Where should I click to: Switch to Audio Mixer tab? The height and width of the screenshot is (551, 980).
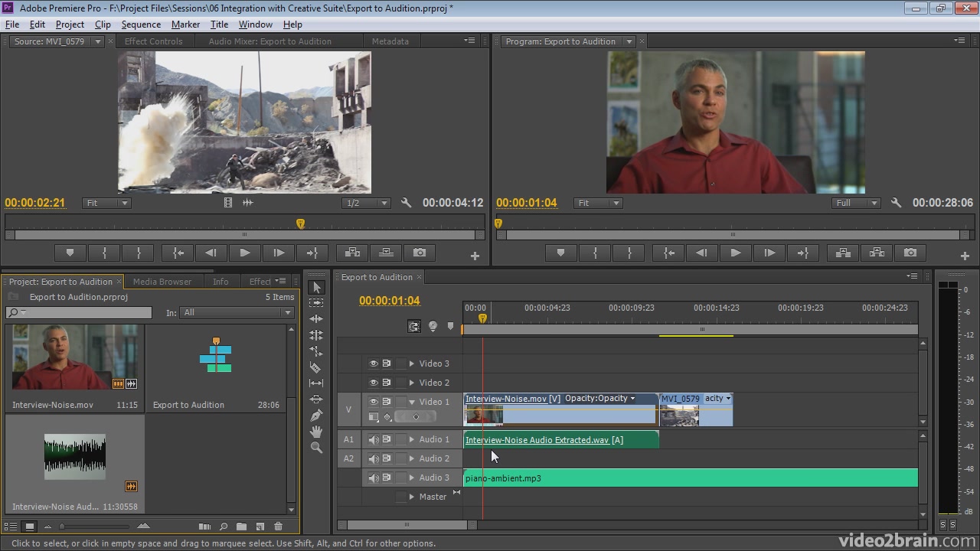pyautogui.click(x=269, y=41)
